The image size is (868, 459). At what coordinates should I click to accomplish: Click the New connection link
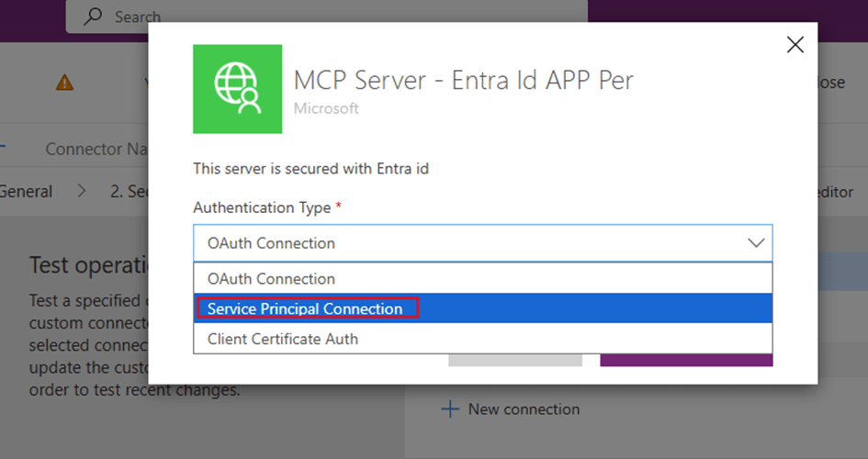point(524,409)
